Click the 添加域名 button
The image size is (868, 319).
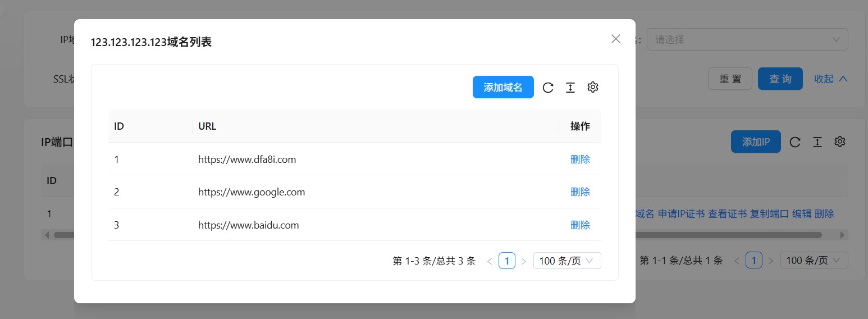click(503, 87)
